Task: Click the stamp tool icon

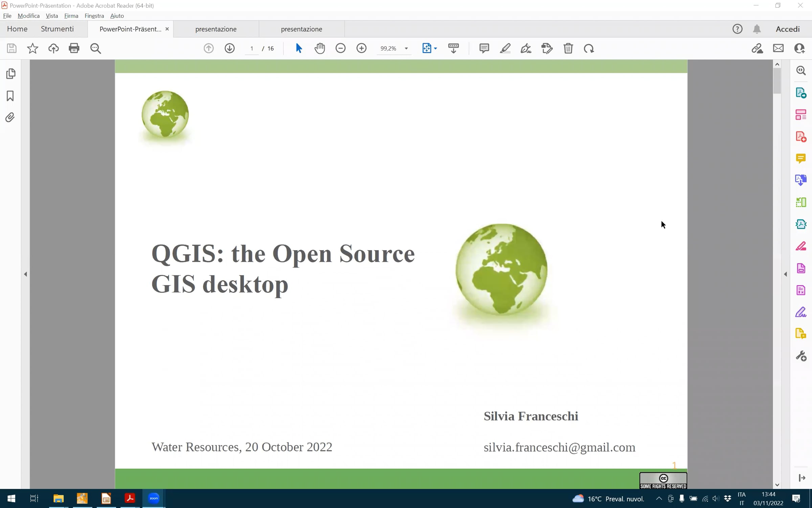Action: [x=547, y=48]
